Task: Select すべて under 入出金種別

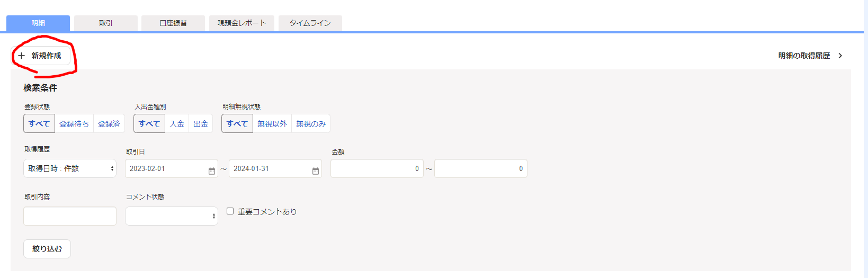Action: click(x=149, y=123)
